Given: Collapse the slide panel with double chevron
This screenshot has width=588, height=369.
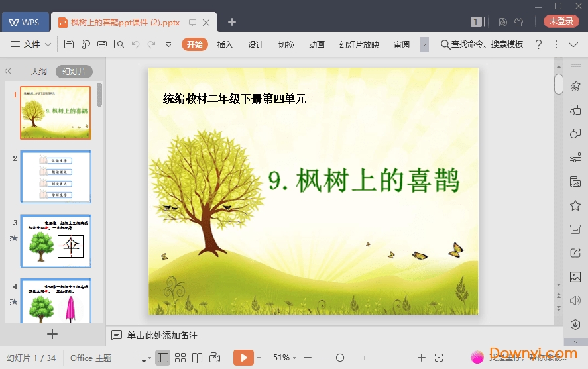Looking at the screenshot, I should 7,71.
